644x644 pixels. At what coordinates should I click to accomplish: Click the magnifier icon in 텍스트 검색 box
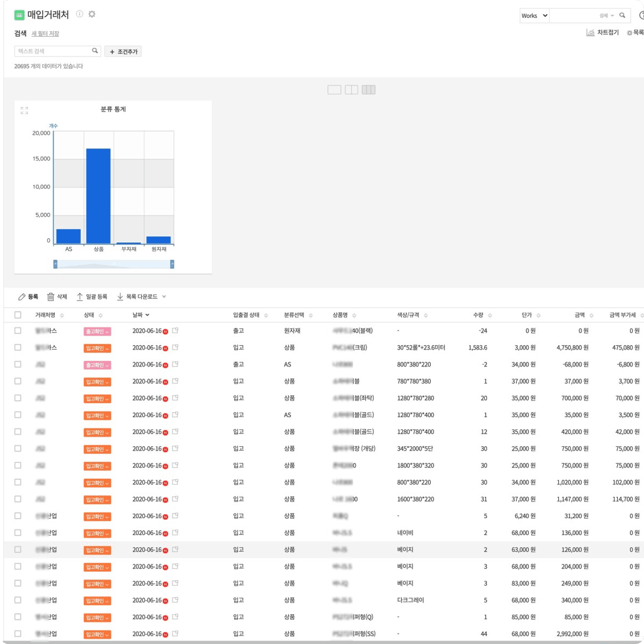(x=95, y=51)
